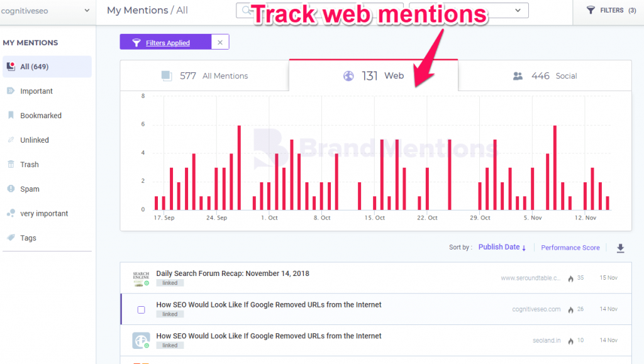
Task: Open the very important tag
Action: tap(44, 213)
